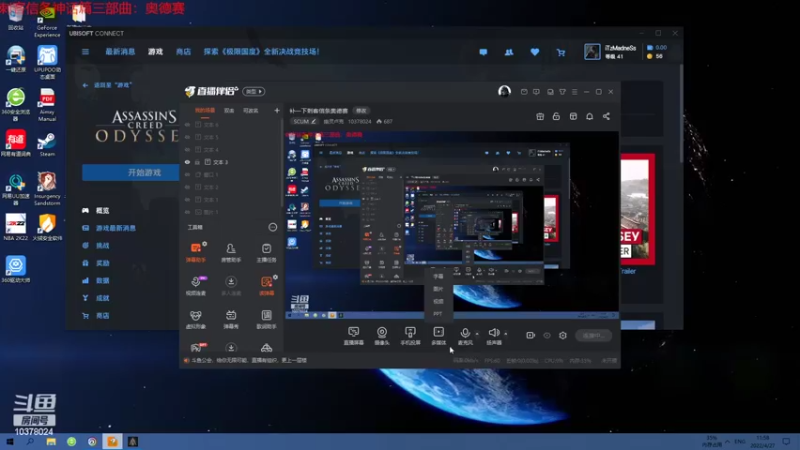Open mode dropdown beside streaming app logo
This screenshot has height=450, width=800.
point(254,91)
